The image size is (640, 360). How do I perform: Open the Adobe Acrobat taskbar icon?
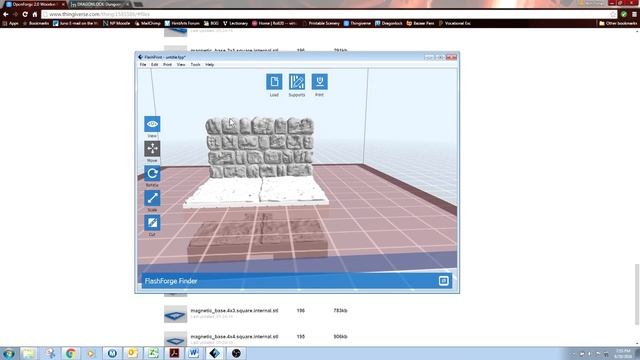174,353
